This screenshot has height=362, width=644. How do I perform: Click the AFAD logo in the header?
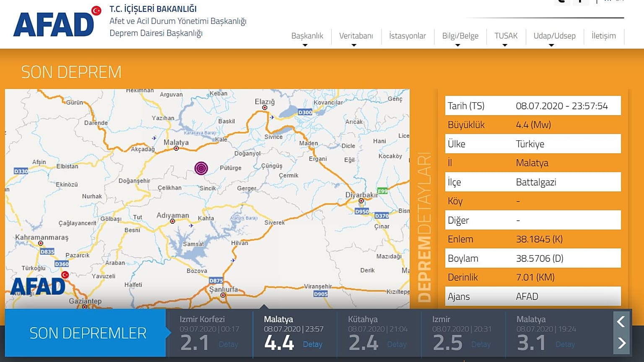(57, 22)
